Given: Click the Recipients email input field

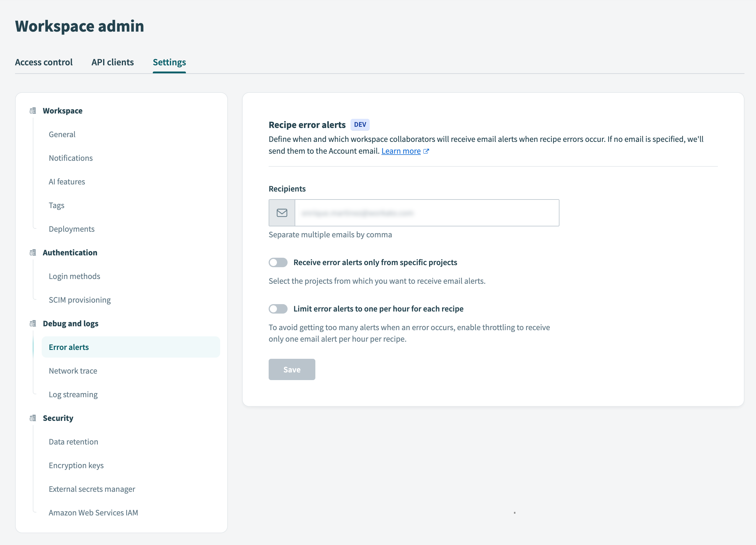Looking at the screenshot, I should [x=427, y=213].
